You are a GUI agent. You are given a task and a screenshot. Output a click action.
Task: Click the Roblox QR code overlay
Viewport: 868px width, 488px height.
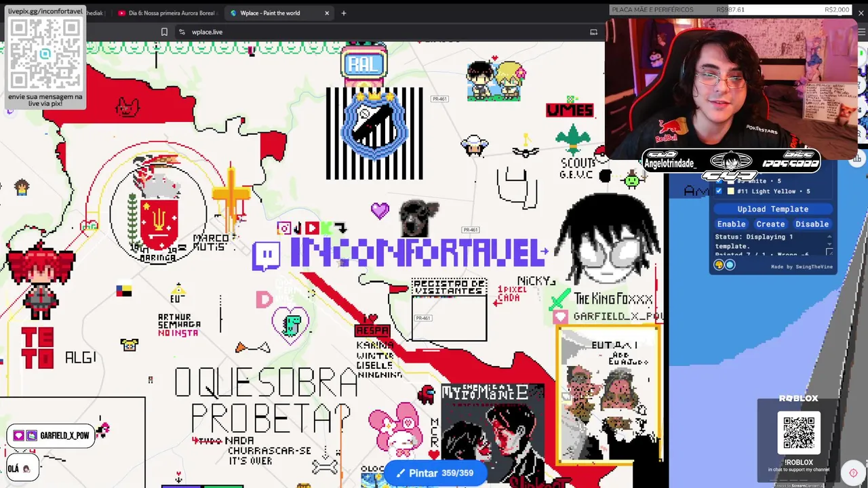point(799,433)
